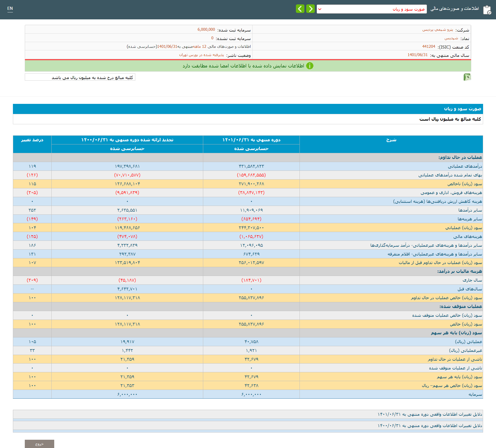Switch language with the EN link
Viewport: 496px width, 448px height.
[x=10, y=9]
